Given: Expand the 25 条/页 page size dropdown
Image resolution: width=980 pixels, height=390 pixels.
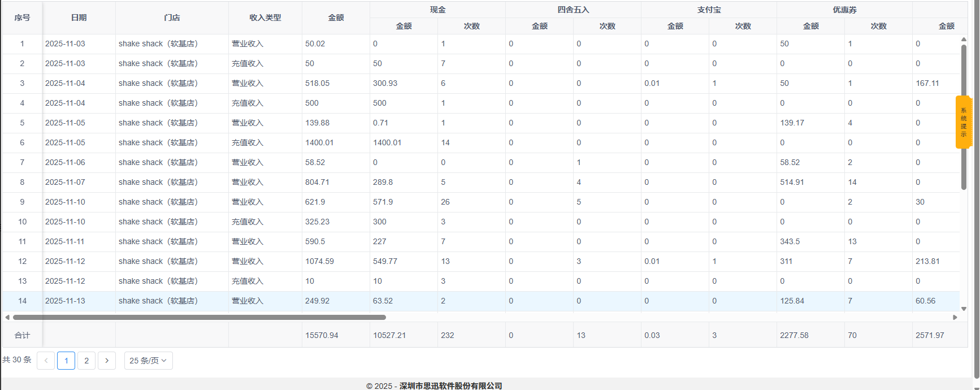Looking at the screenshot, I should [x=148, y=361].
